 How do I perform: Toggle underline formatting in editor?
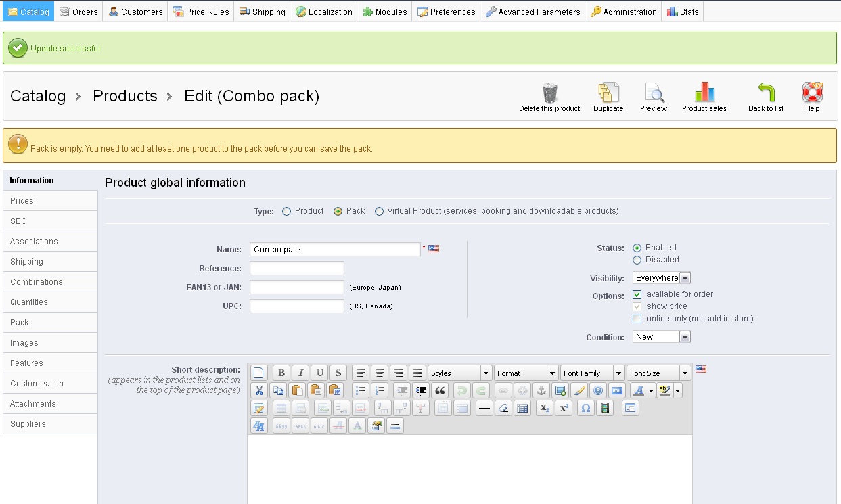point(319,373)
